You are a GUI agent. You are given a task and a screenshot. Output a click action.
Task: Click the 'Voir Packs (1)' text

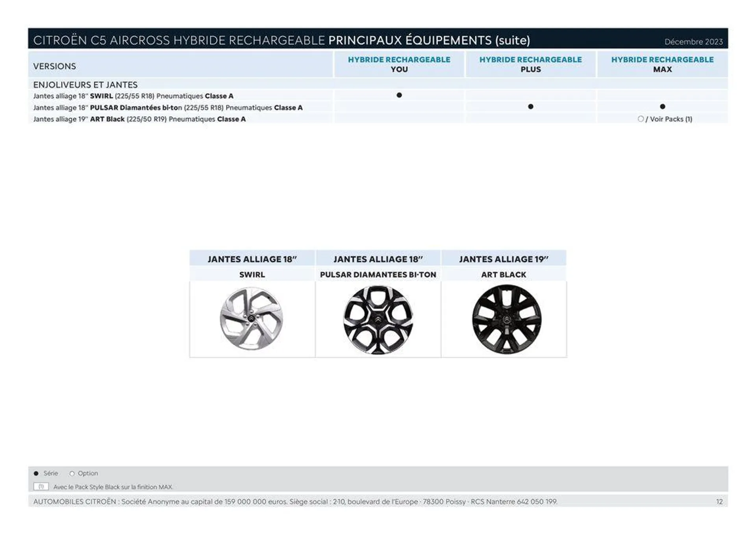pos(671,119)
